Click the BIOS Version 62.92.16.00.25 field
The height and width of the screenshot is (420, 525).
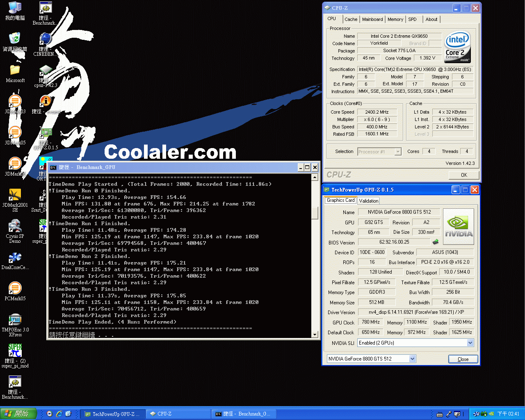(394, 242)
